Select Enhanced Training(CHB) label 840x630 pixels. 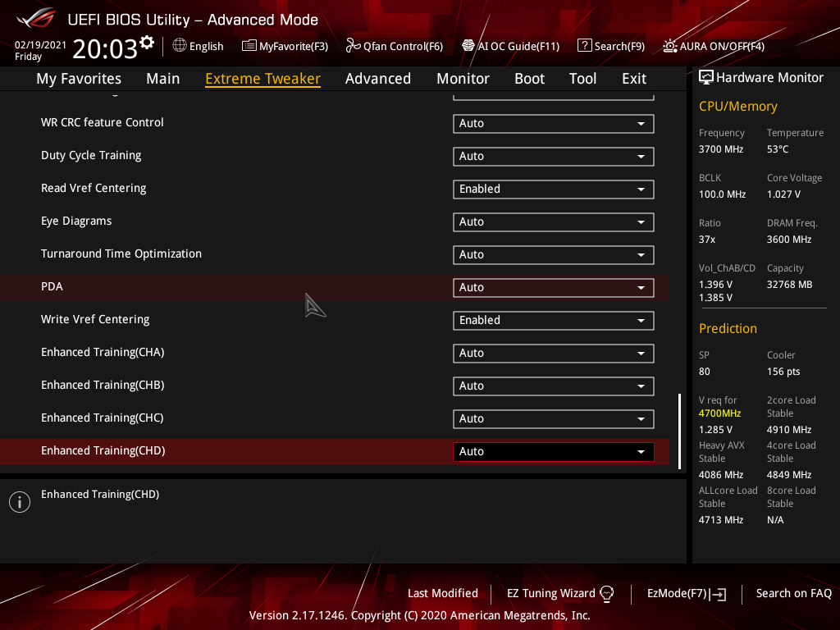pos(103,386)
